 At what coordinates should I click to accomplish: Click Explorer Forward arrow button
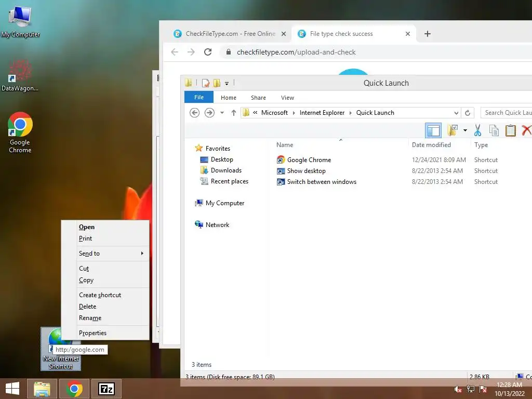(x=209, y=113)
